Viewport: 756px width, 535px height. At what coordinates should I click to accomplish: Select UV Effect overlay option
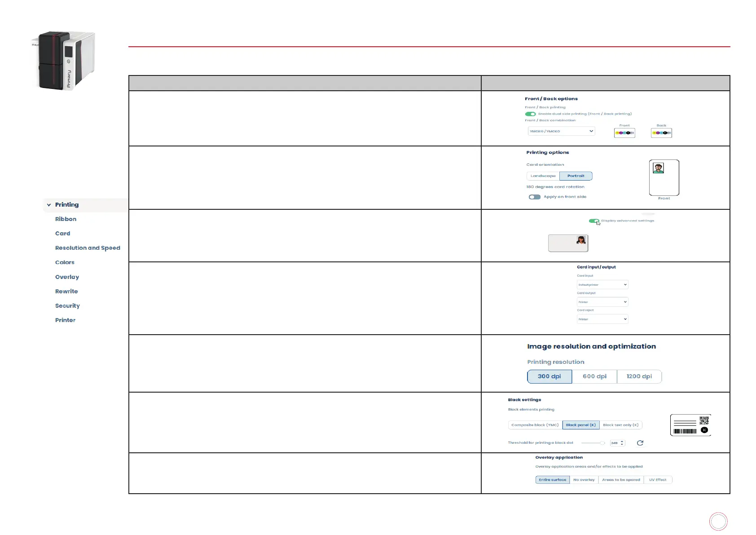[658, 480]
